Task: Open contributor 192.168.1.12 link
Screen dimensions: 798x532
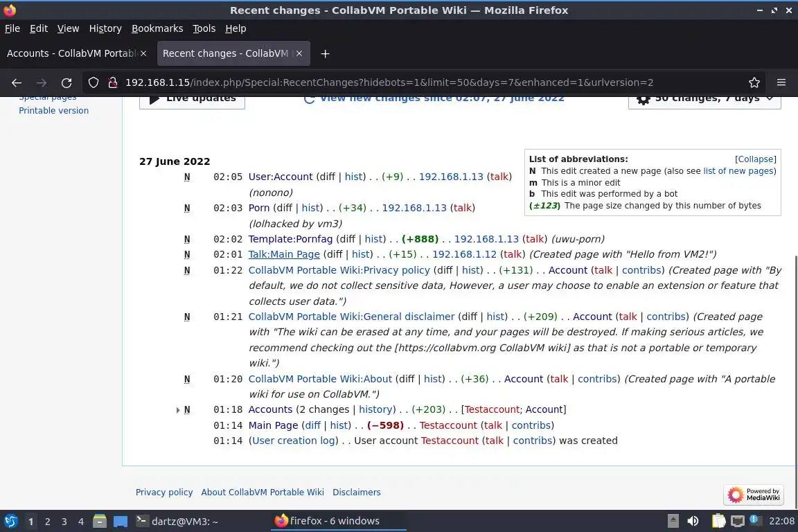Action: pos(464,254)
